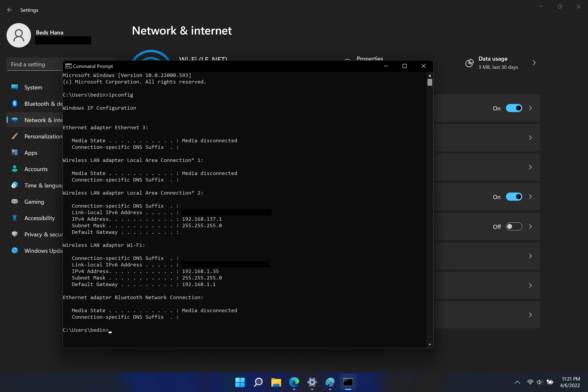Turn off the first On toggle

tap(514, 108)
